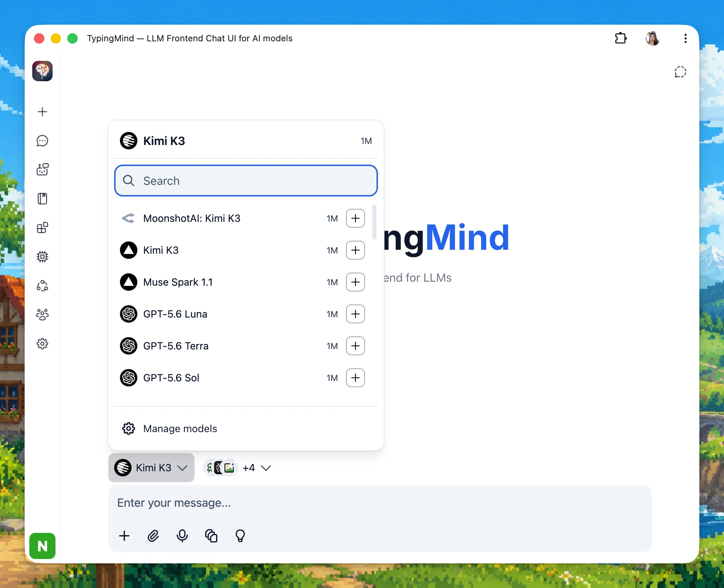
Task: Attach a file with the paperclip icon
Action: coord(153,536)
